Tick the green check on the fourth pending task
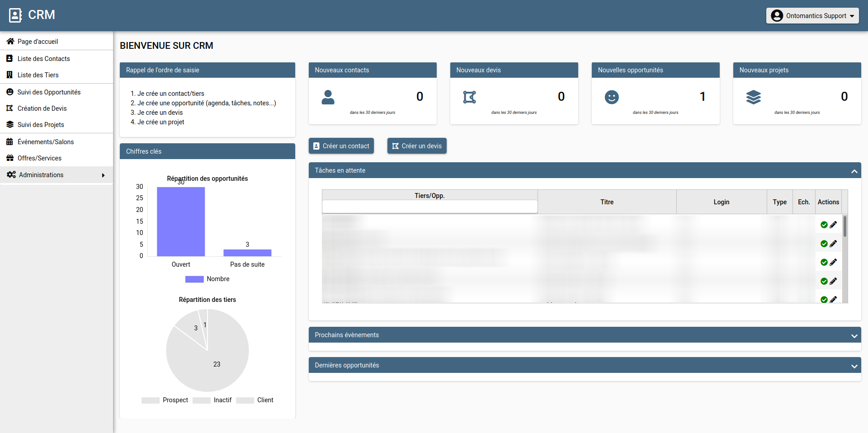The width and height of the screenshot is (868, 433). coord(824,281)
